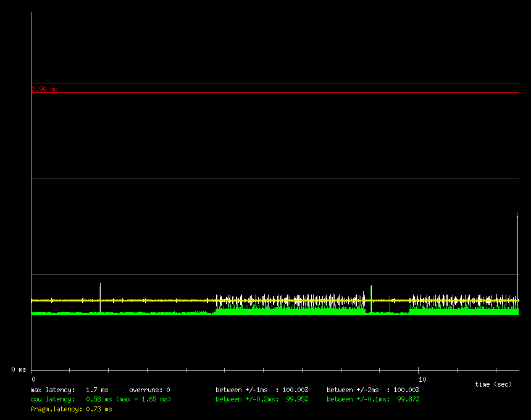Click the tall green spike at graph's right end
Image resolution: width=531 pixels, height=420 pixels.
click(517, 259)
